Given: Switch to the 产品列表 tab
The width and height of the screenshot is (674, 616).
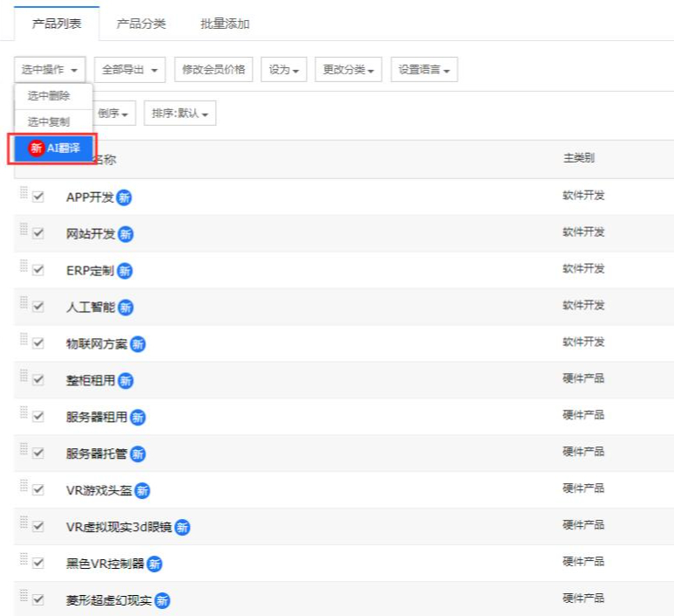Looking at the screenshot, I should (57, 24).
